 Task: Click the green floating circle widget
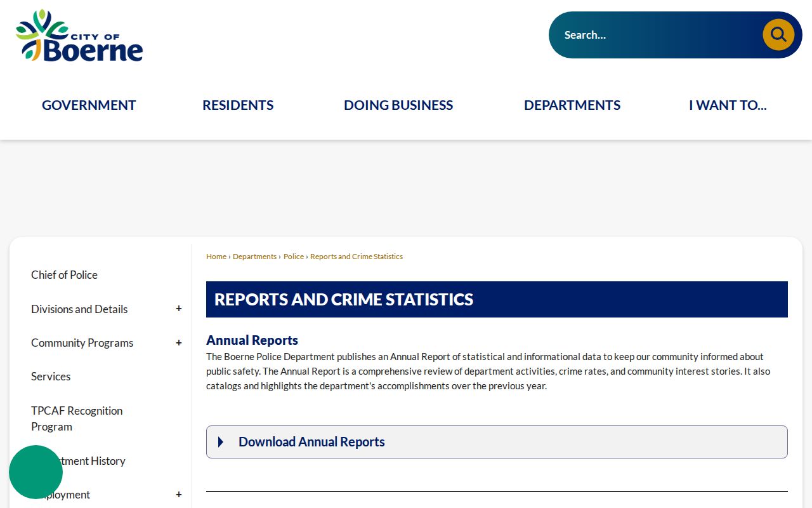coord(36,472)
